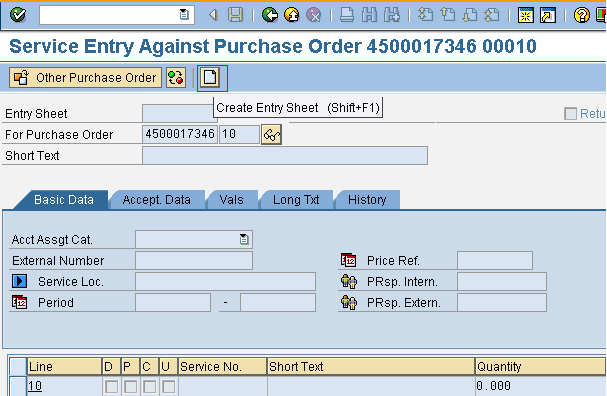Open the command field history dropdown
Screen dimensions: 607x396
184,15
